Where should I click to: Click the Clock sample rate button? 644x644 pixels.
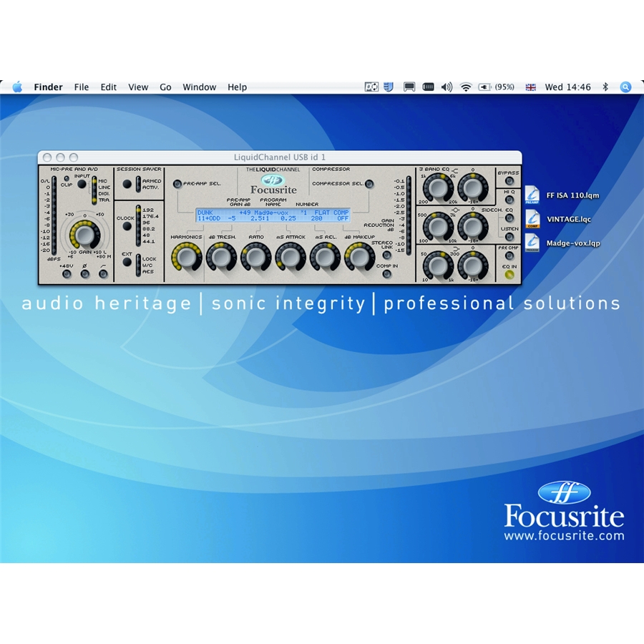tap(127, 225)
